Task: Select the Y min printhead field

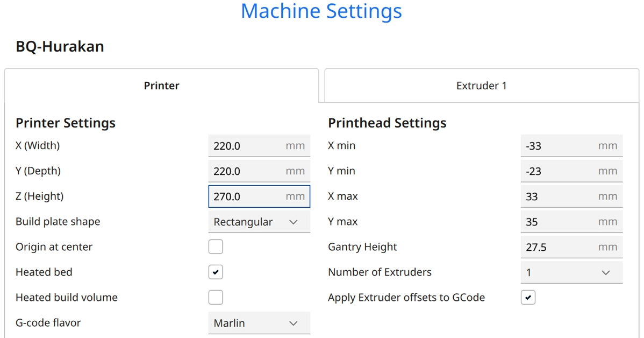Action: tap(560, 171)
